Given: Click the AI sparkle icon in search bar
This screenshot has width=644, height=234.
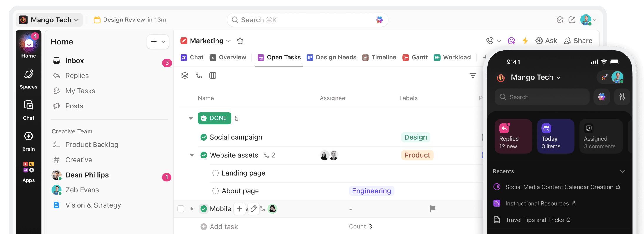Looking at the screenshot, I should [x=379, y=20].
